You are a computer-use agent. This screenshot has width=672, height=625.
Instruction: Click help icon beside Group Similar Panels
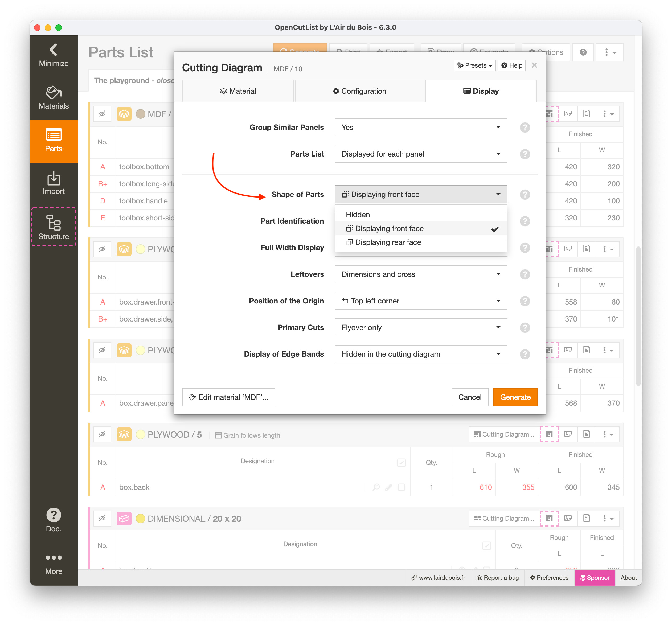(x=525, y=128)
